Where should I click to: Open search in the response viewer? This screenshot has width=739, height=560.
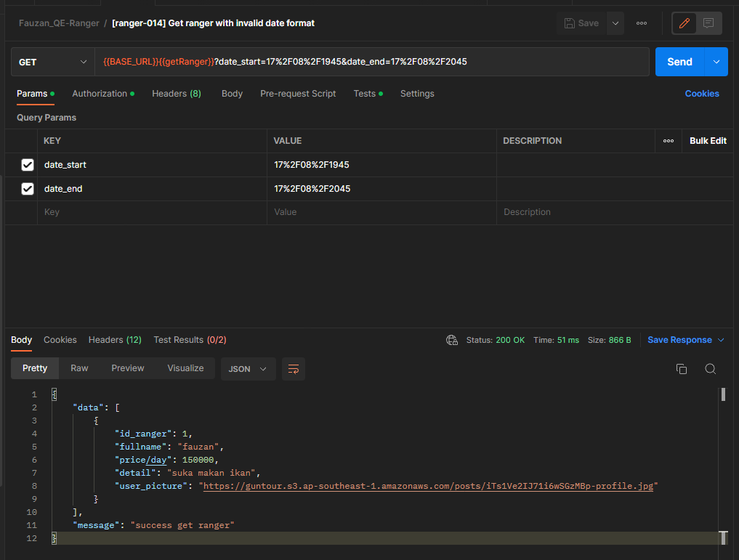[710, 369]
